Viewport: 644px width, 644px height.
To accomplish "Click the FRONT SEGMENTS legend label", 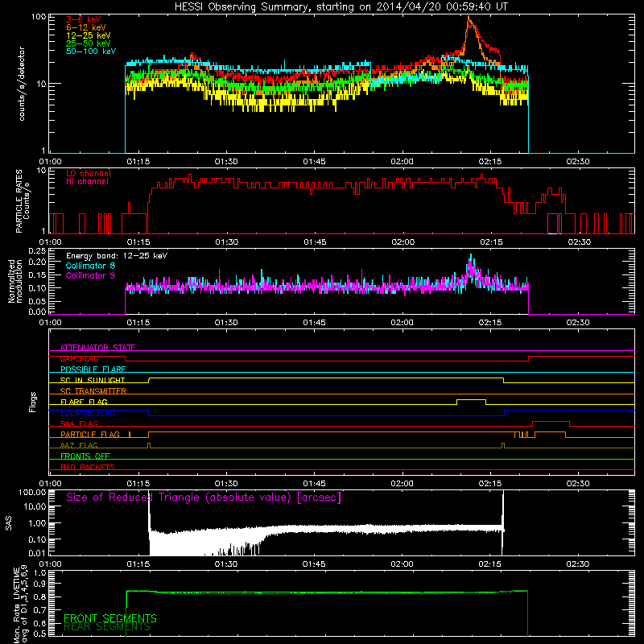I will 110,618.
